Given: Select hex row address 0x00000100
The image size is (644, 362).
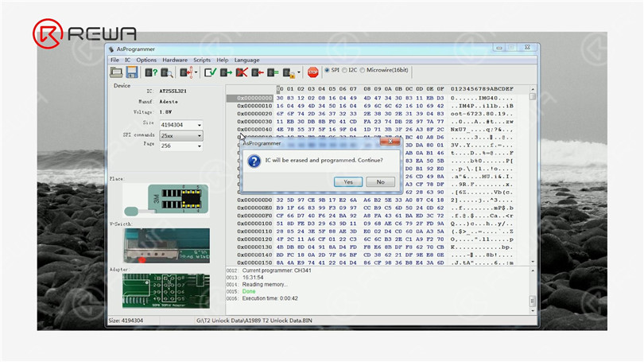Looking at the screenshot, I should coord(254,224).
